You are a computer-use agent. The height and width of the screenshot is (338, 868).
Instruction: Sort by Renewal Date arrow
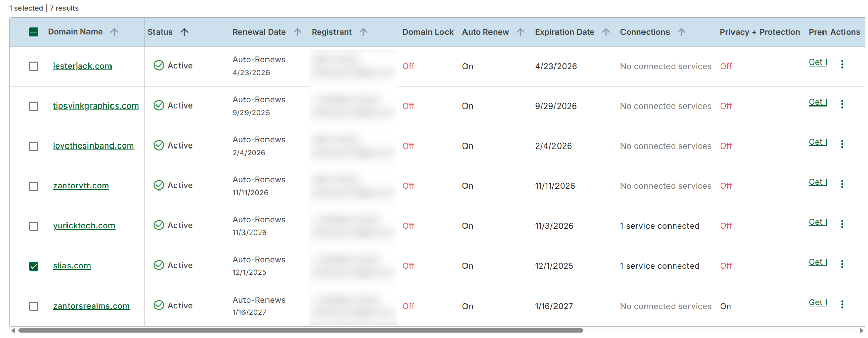(297, 32)
